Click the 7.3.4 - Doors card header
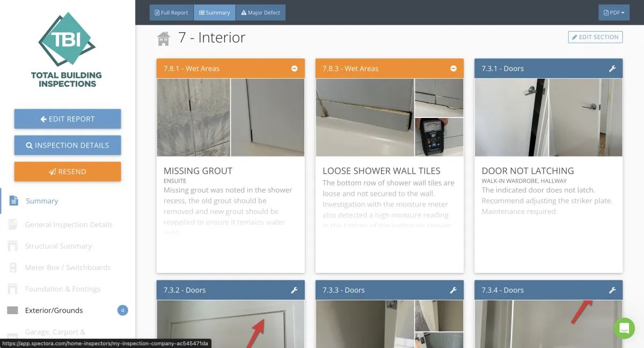 (548, 290)
